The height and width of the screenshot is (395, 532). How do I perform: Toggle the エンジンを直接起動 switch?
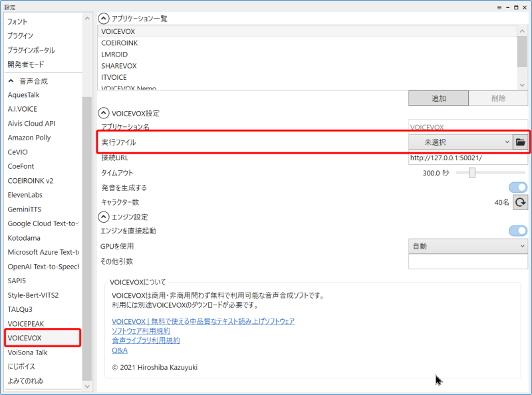pos(518,231)
